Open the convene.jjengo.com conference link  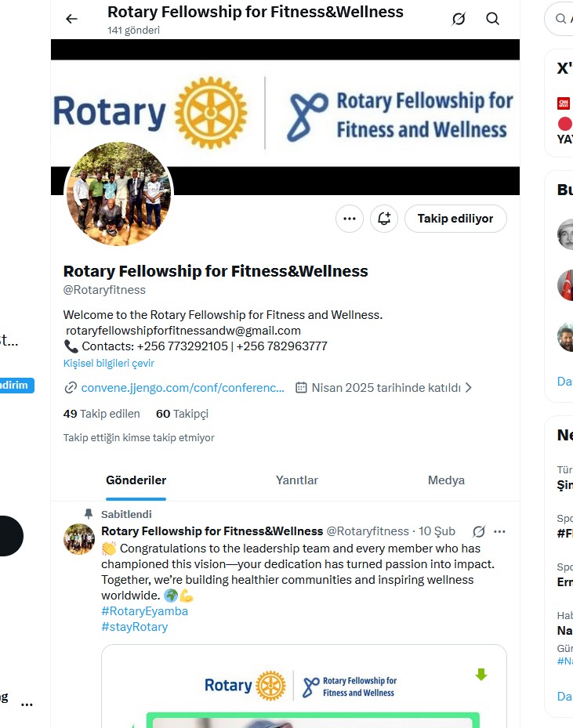pyautogui.click(x=183, y=388)
